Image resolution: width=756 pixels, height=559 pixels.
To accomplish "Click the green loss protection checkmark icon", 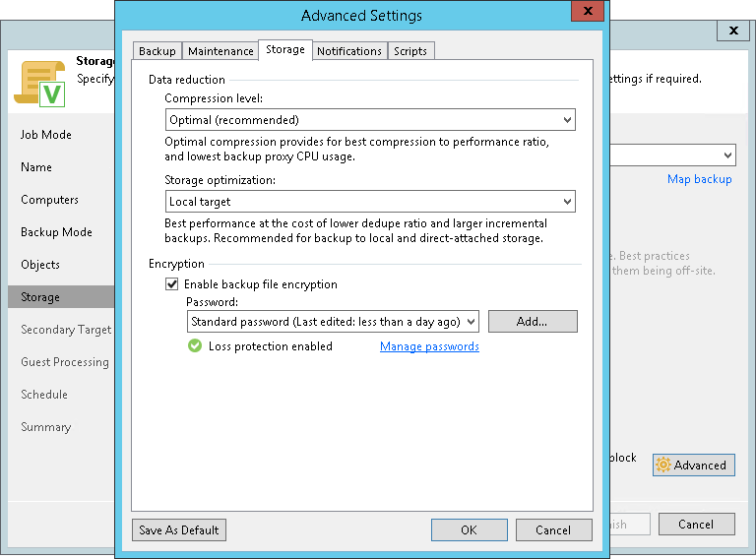I will coord(195,346).
